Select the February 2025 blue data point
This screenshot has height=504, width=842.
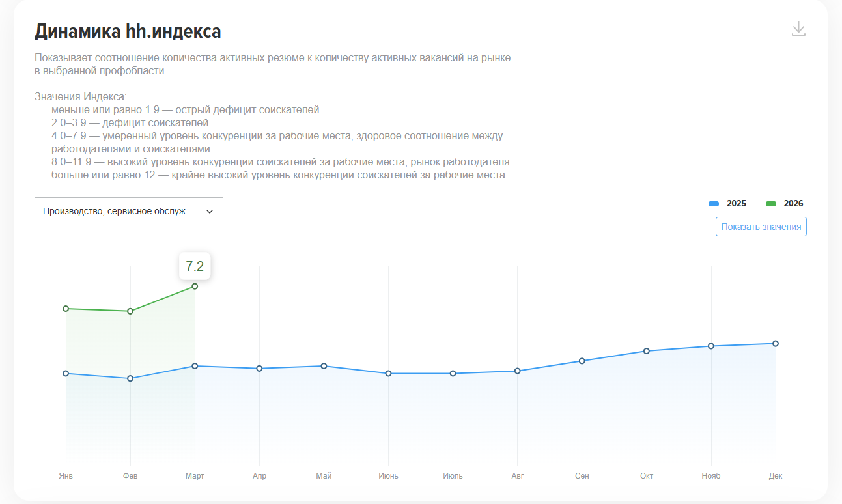[130, 378]
